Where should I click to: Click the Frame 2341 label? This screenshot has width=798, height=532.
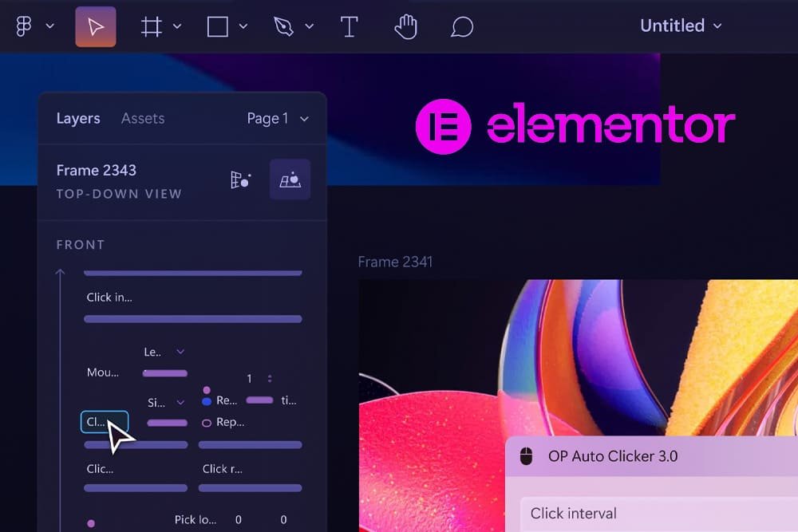pos(395,262)
